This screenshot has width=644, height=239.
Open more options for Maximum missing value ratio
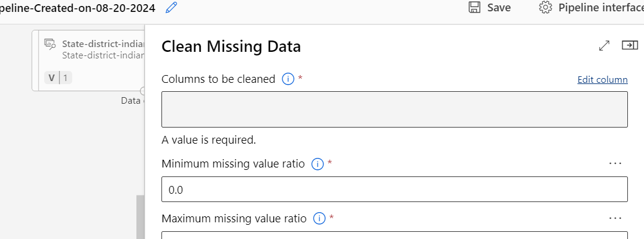coord(615,218)
